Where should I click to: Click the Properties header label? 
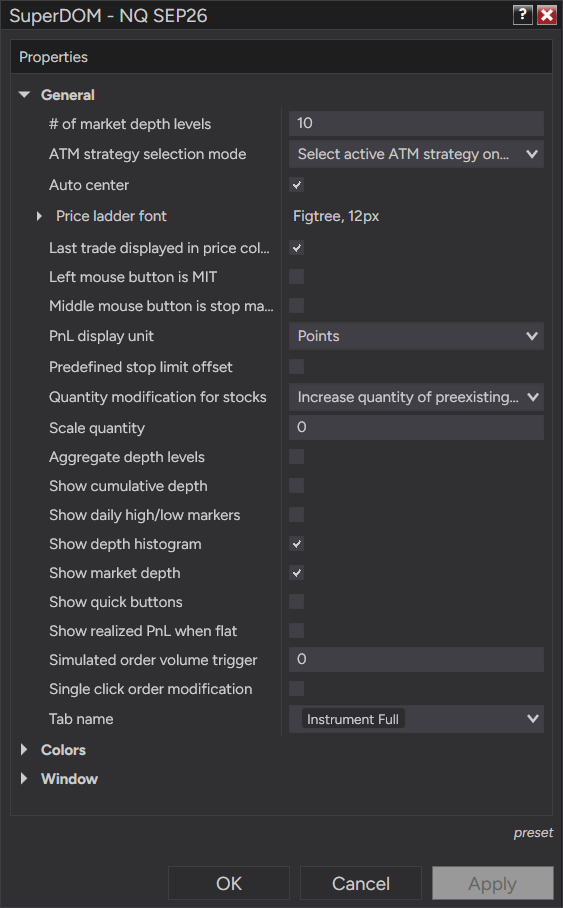click(x=53, y=57)
